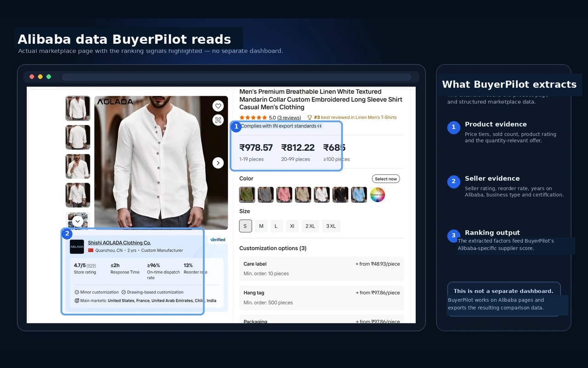Image resolution: width=588 pixels, height=368 pixels.
Task: Choose the black shirt color
Action: [x=340, y=195]
